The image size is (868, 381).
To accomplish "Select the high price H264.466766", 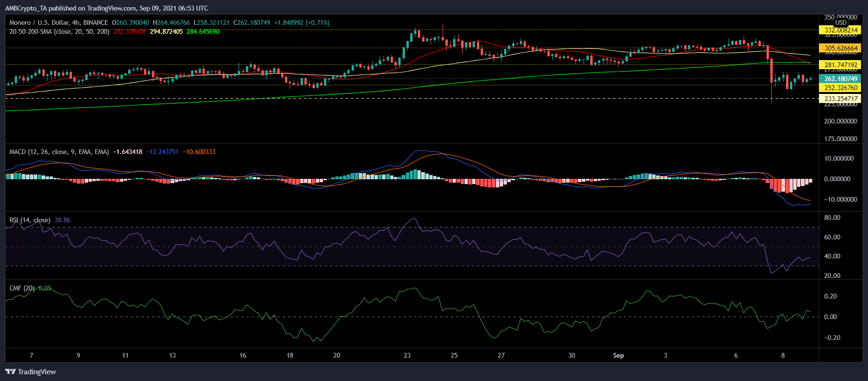I will (171, 22).
